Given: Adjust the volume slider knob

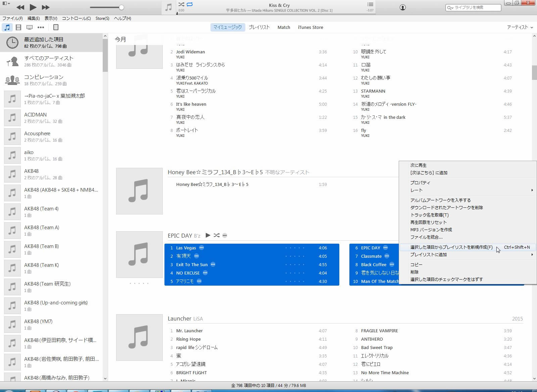Looking at the screenshot, I should 121,7.
